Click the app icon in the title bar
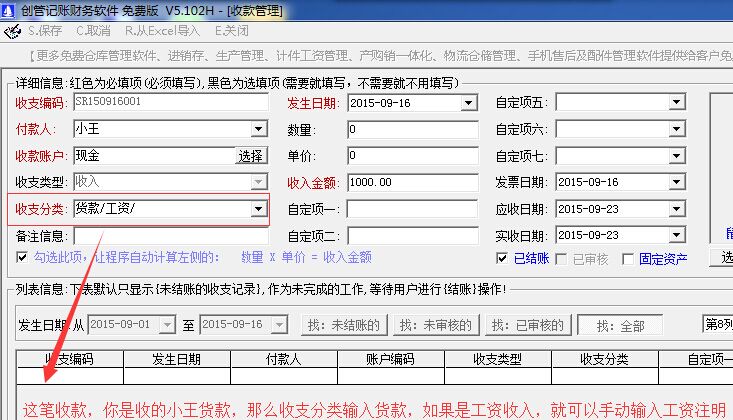This screenshot has height=420, width=733. (x=9, y=9)
